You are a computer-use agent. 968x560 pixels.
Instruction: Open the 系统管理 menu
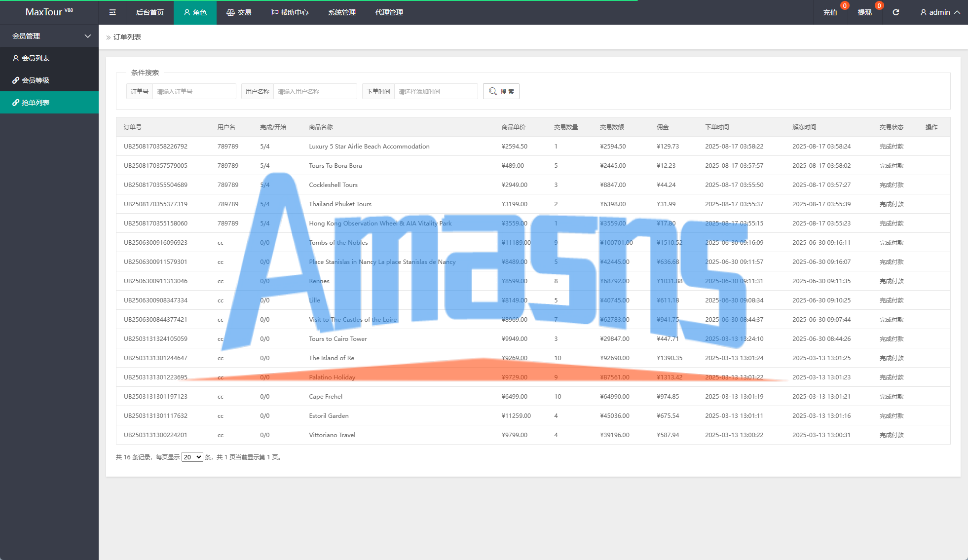341,12
